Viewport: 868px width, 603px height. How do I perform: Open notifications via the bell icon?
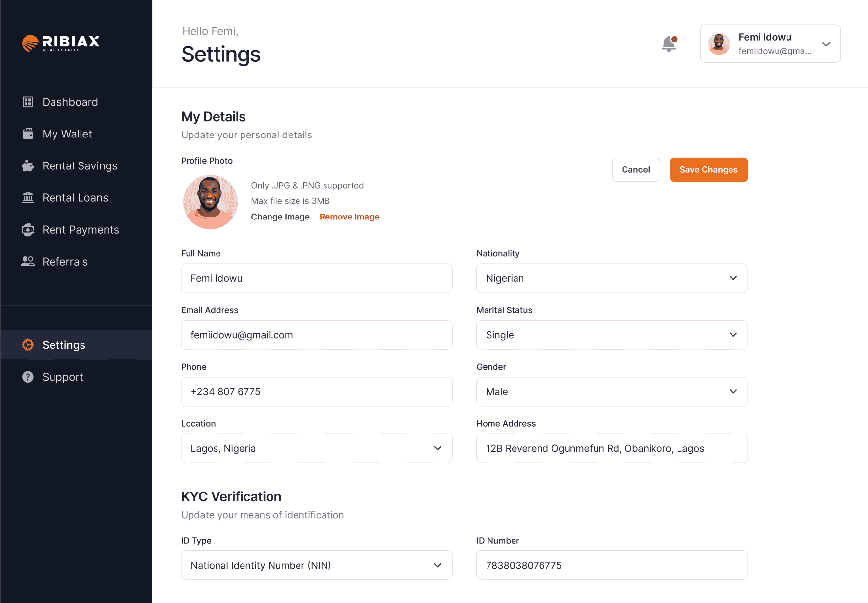coord(669,44)
